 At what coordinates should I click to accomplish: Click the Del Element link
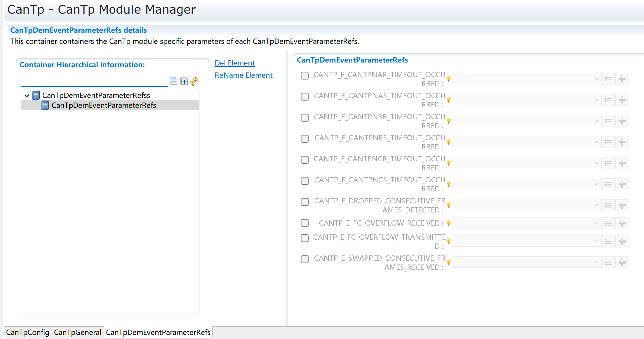tap(235, 63)
